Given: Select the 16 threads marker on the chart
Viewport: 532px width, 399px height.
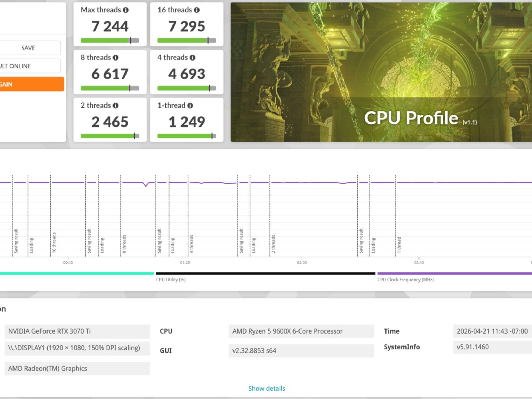Looking at the screenshot, I should 54,243.
